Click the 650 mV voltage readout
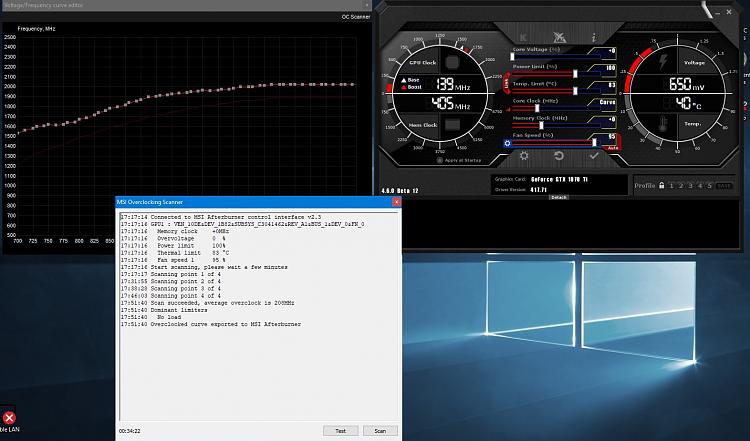The width and height of the screenshot is (750, 441). click(x=687, y=85)
